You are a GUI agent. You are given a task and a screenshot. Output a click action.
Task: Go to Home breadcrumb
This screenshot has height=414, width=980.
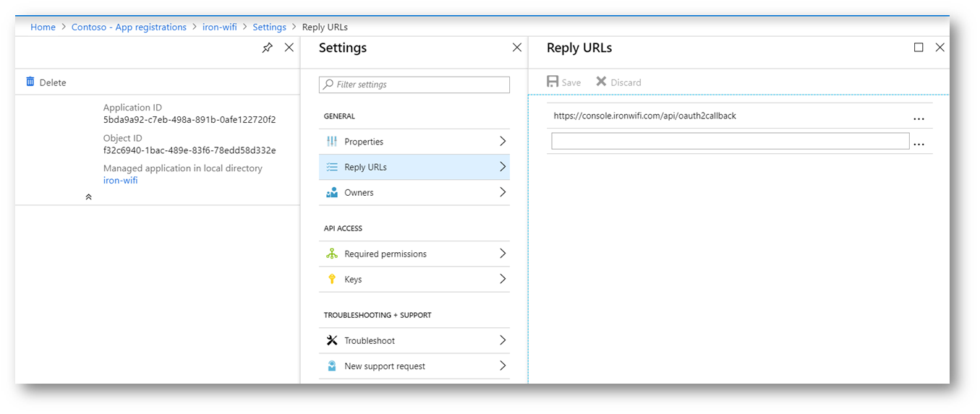tap(43, 27)
